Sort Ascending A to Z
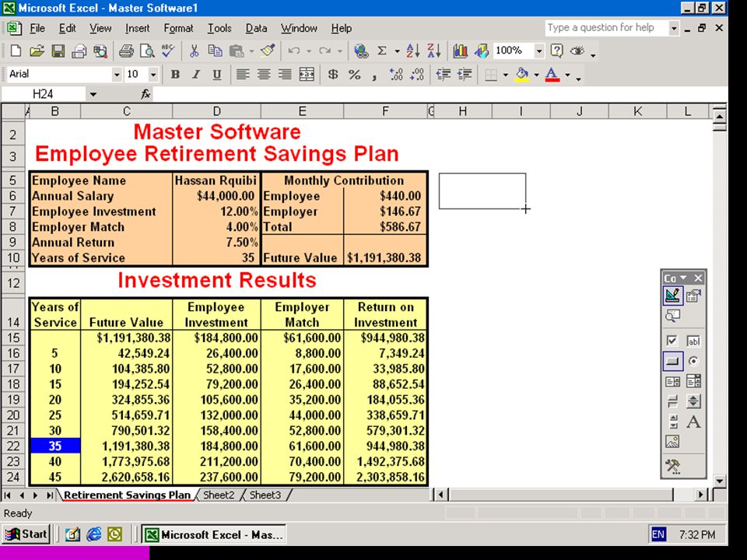This screenshot has height=560, width=747. (x=412, y=51)
